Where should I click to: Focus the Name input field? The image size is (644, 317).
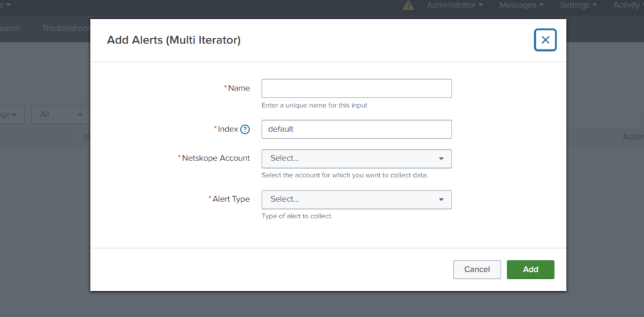point(357,88)
